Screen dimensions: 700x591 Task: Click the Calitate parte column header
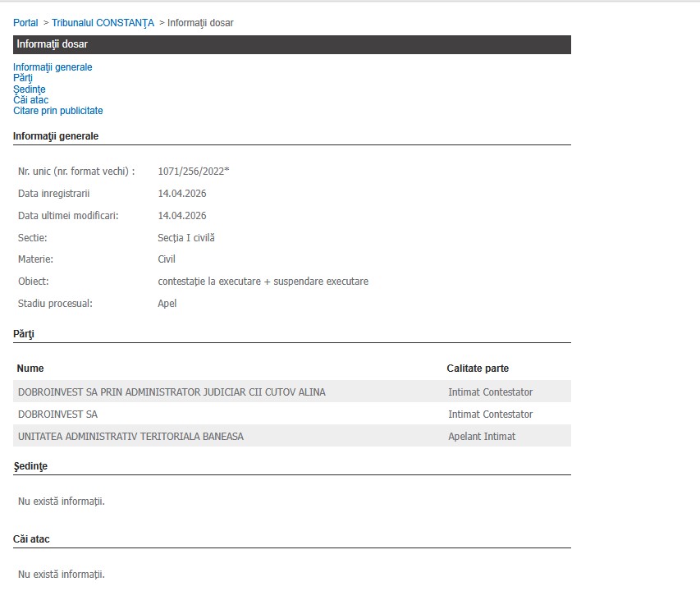click(478, 369)
